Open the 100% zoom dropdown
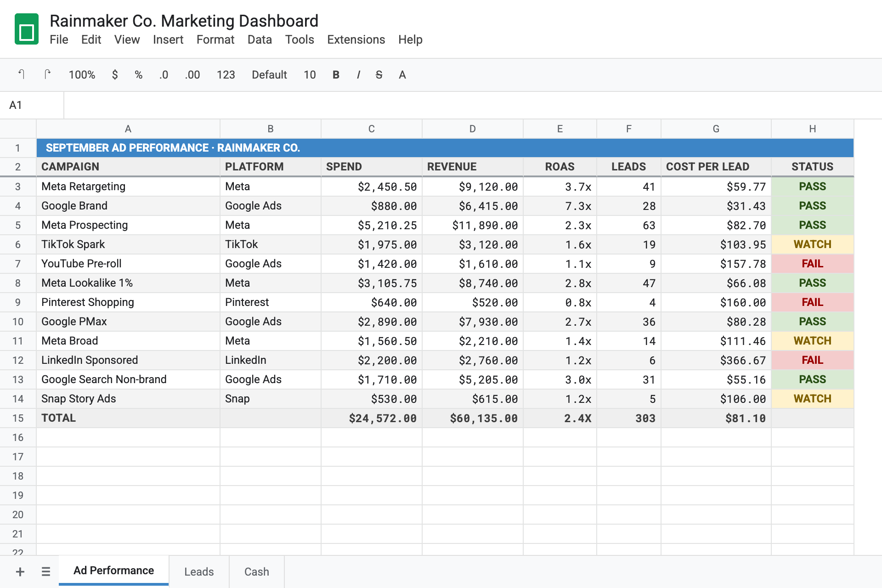882x588 pixels. coord(82,74)
